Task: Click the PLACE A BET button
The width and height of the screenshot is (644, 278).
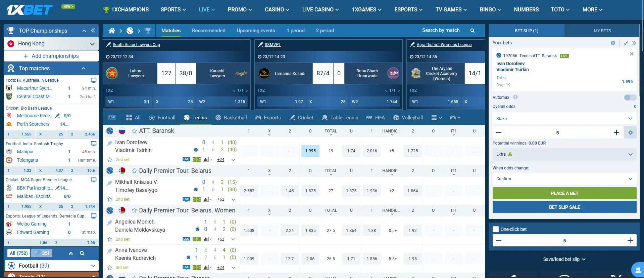Action: click(564, 193)
